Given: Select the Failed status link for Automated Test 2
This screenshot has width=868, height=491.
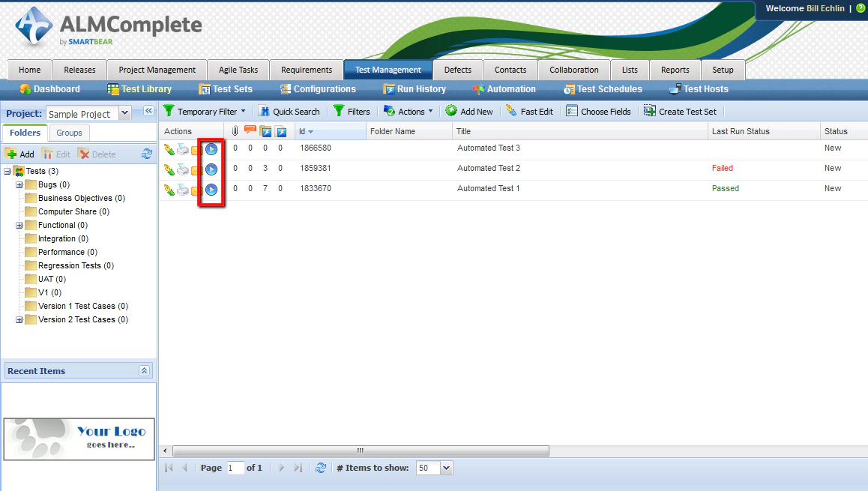Looking at the screenshot, I should click(x=722, y=168).
